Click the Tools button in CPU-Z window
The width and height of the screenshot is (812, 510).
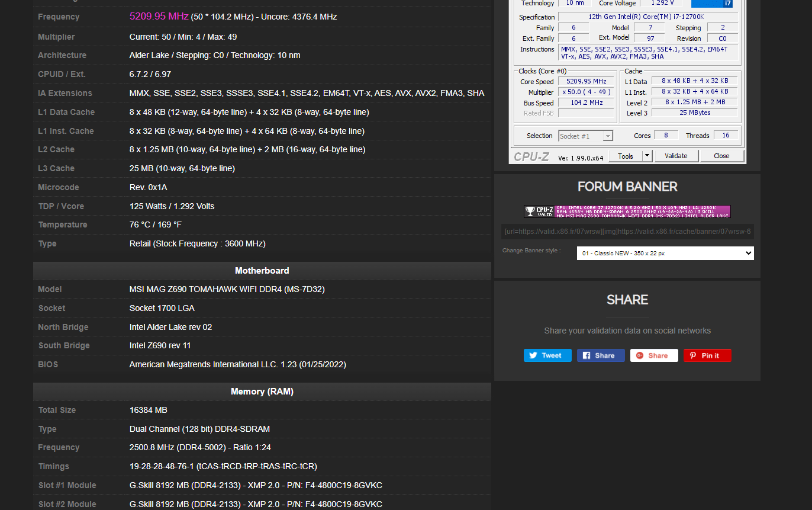click(626, 156)
